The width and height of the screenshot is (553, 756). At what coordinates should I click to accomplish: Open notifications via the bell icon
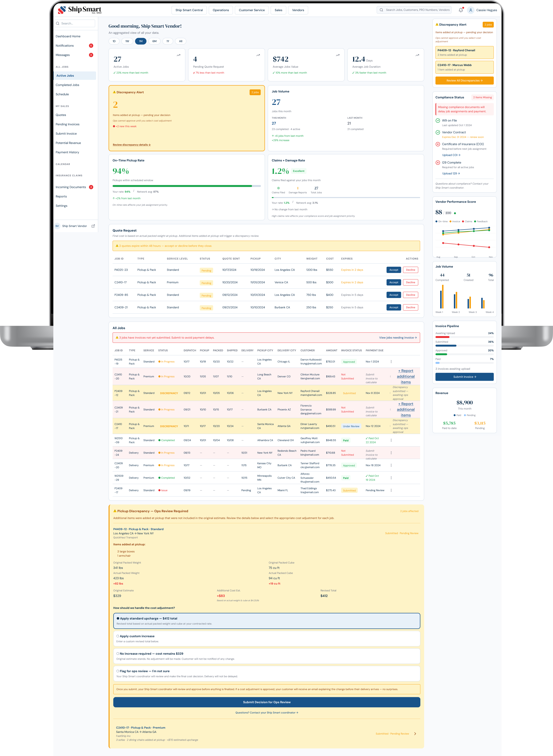[460, 10]
